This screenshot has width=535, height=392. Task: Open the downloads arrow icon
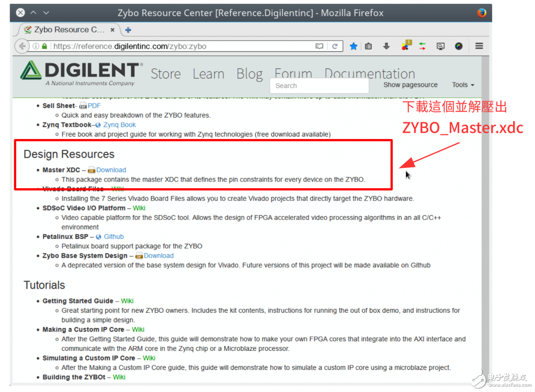click(x=386, y=46)
